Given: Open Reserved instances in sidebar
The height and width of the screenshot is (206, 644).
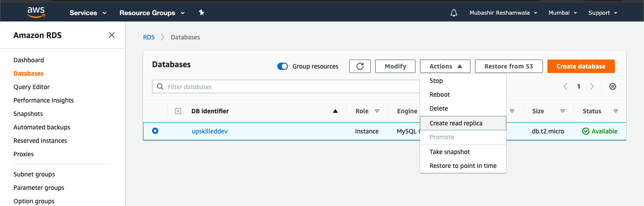Looking at the screenshot, I should click(40, 141).
